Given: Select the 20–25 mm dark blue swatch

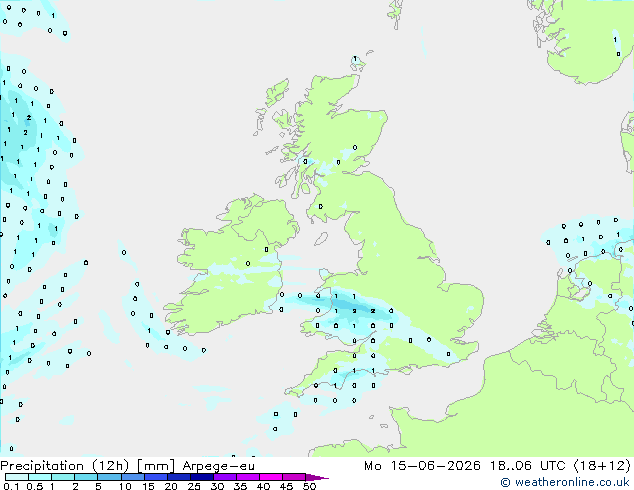Looking at the screenshot, I should [179, 477].
